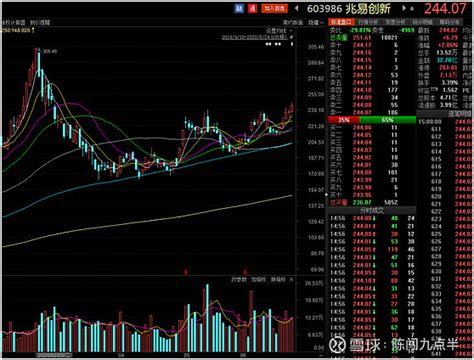Screen dimensions: 474x360
Task: Click the 金额 32.70亿 turnover value
Action: [447, 60]
